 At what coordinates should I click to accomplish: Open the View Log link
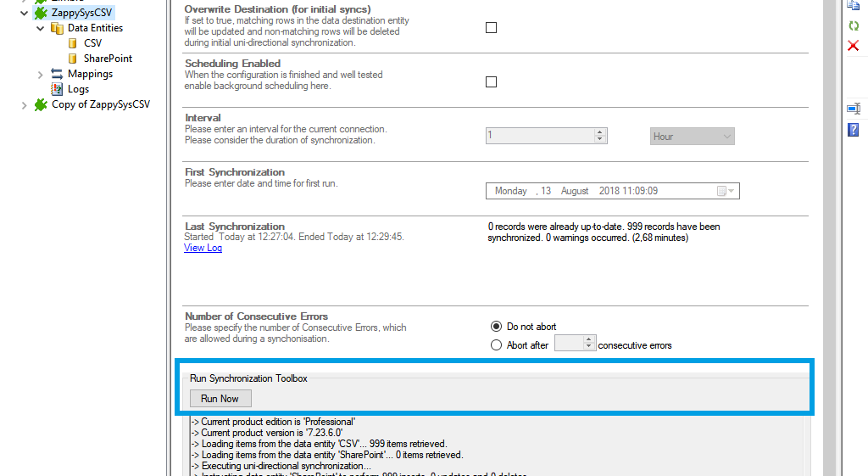point(203,248)
